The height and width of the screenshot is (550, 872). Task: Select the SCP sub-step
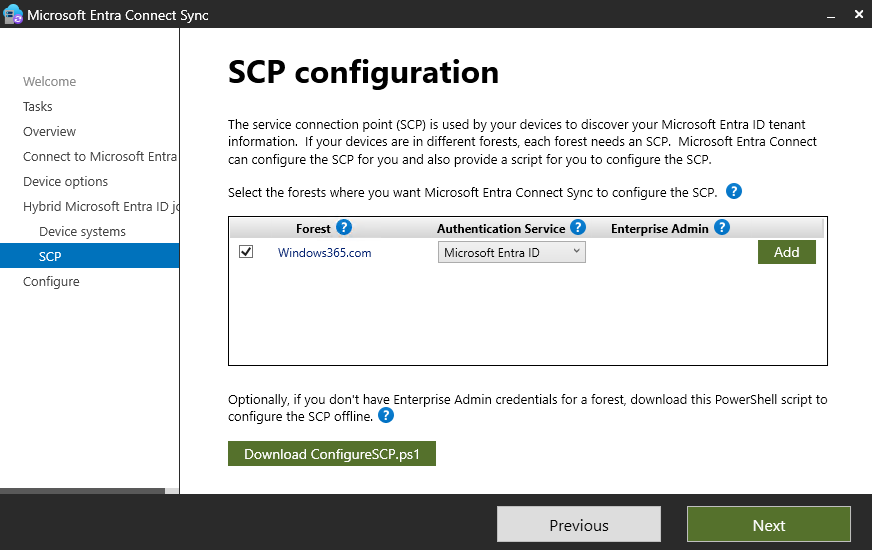coord(90,256)
